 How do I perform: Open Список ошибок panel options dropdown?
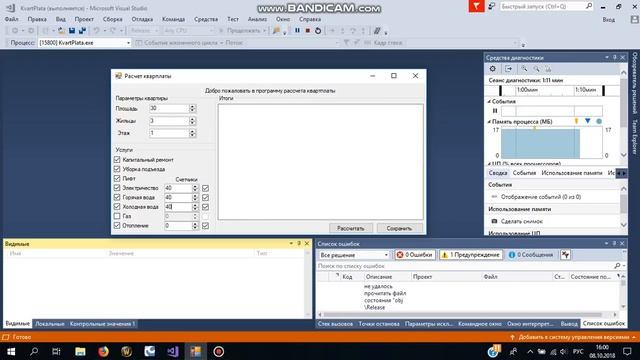point(607,243)
